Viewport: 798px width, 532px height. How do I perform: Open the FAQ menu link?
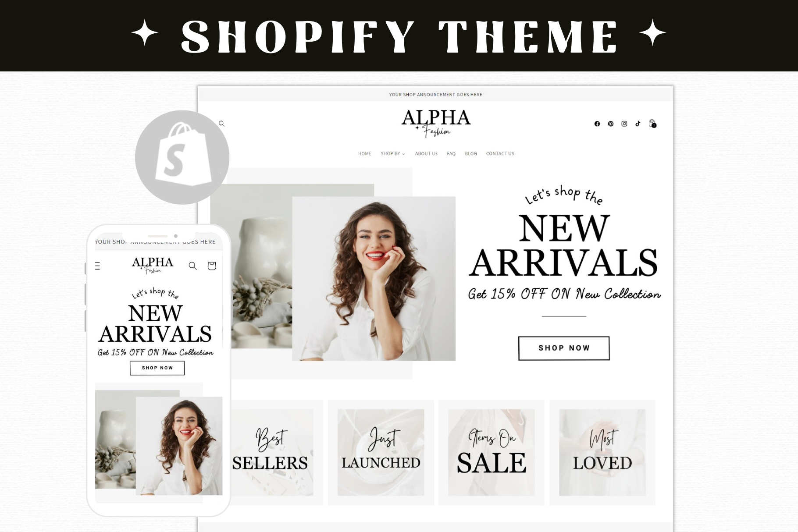coord(451,154)
